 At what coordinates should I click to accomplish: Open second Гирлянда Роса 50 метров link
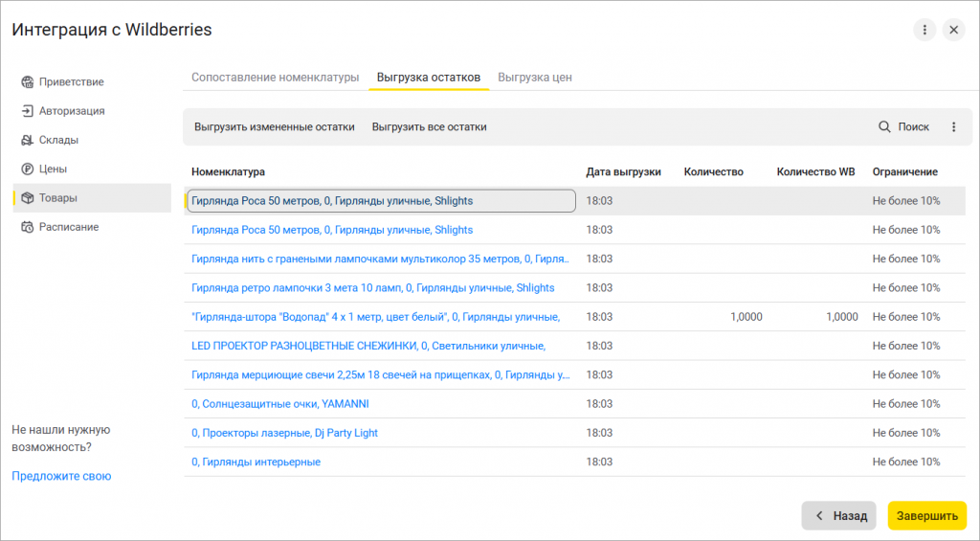tap(332, 230)
